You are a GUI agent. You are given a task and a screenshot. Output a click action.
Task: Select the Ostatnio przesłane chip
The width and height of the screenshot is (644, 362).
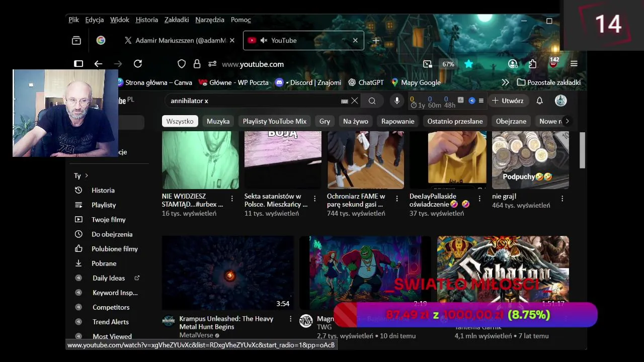(455, 121)
